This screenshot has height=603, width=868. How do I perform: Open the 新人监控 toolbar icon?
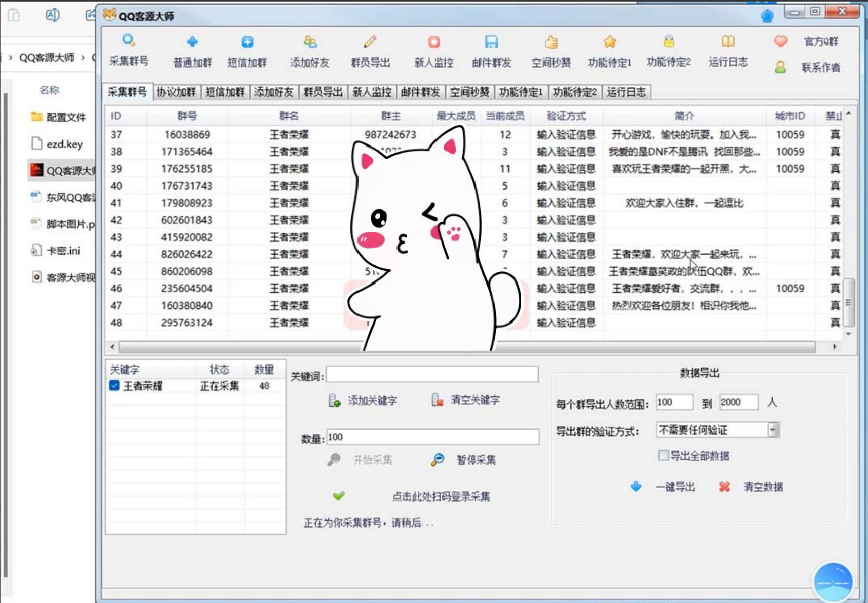pyautogui.click(x=434, y=42)
